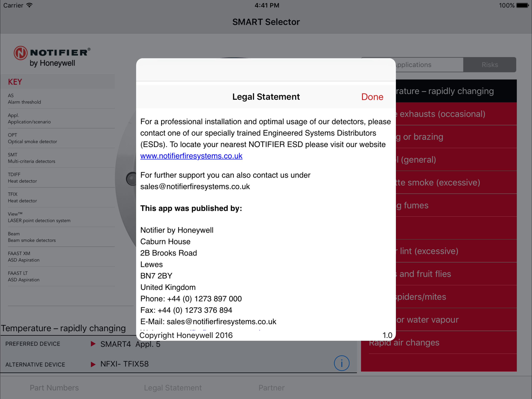Open the Legal Statement bottom tab
The width and height of the screenshot is (532, 399).
tap(173, 388)
